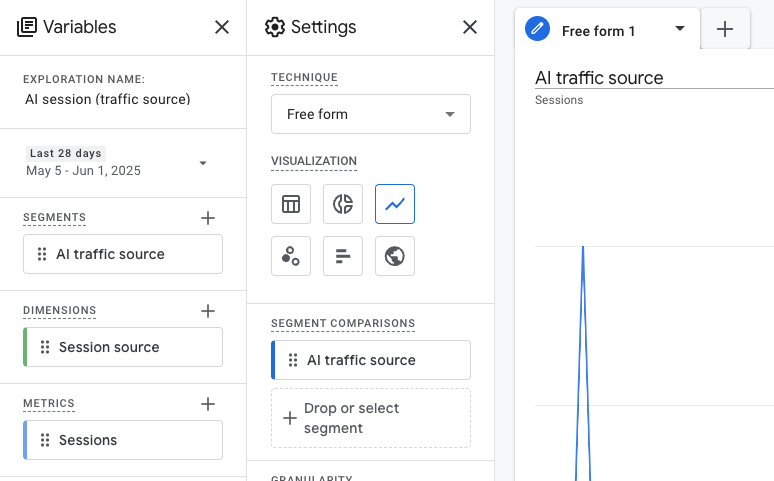Viewport: 774px width, 481px height.
Task: Select the line chart visualization
Action: (x=395, y=204)
